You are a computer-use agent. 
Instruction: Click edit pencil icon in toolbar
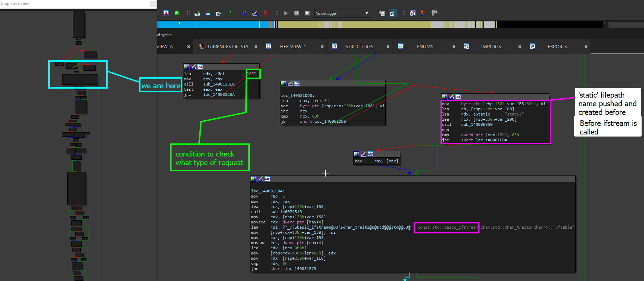tap(255, 13)
